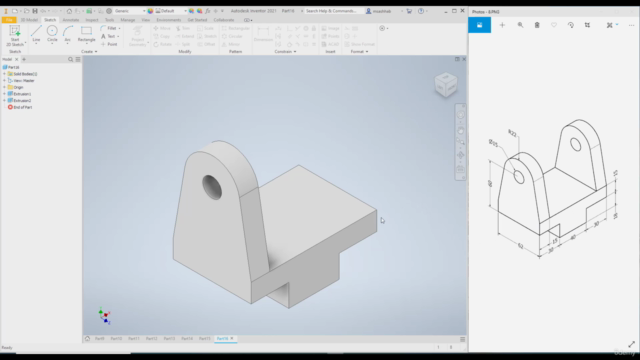Image resolution: width=640 pixels, height=360 pixels.
Task: Click the Home icon in Quick Access
Action: tap(69, 11)
